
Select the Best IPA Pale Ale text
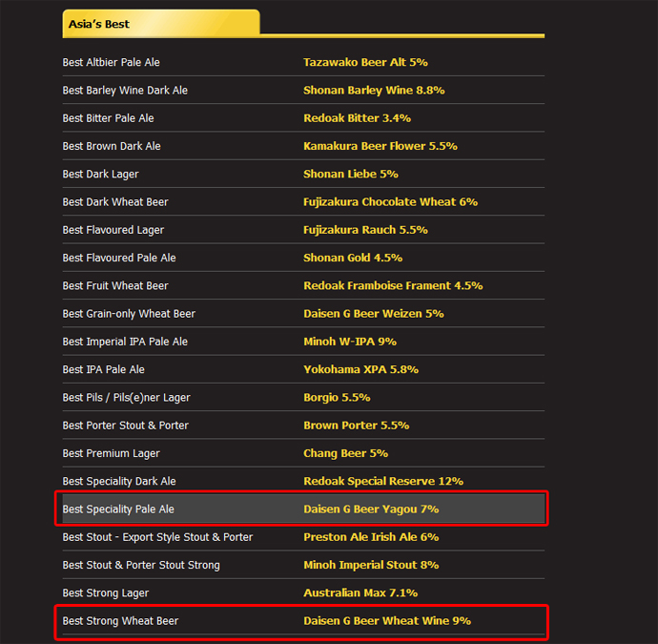pyautogui.click(x=104, y=369)
